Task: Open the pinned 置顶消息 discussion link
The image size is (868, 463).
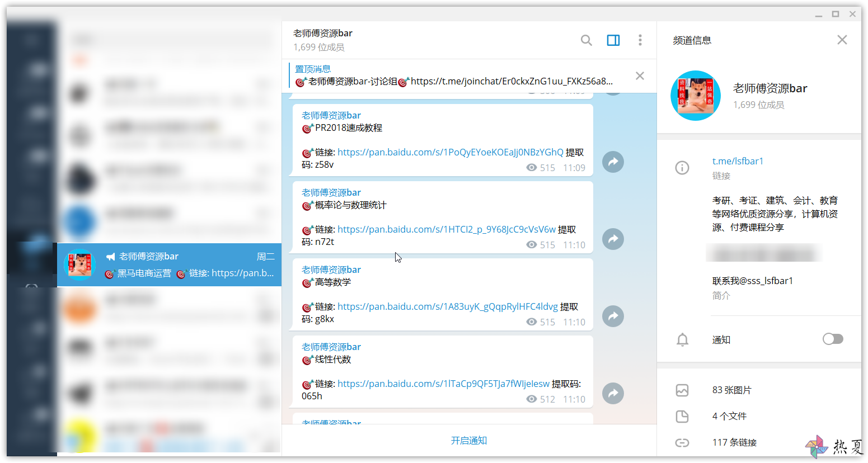Action: (512, 82)
